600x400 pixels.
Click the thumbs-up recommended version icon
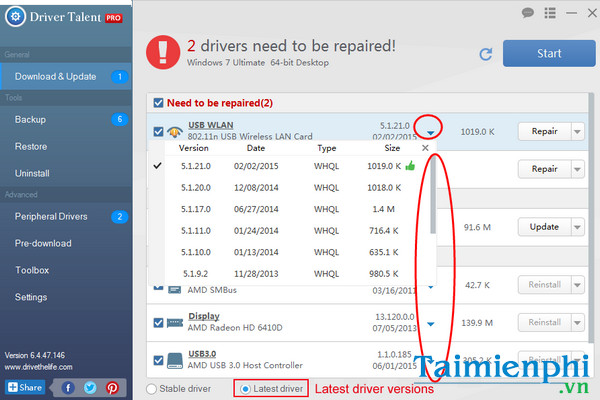(410, 166)
